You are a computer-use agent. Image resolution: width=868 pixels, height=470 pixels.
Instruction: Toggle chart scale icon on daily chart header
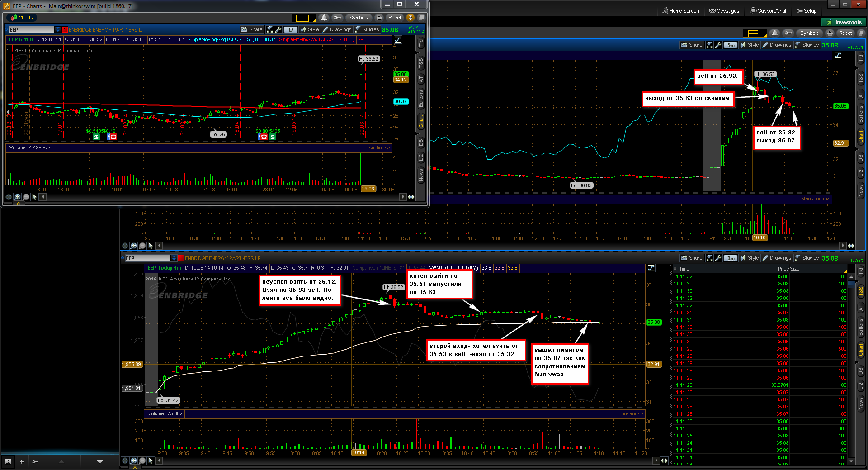tap(398, 39)
